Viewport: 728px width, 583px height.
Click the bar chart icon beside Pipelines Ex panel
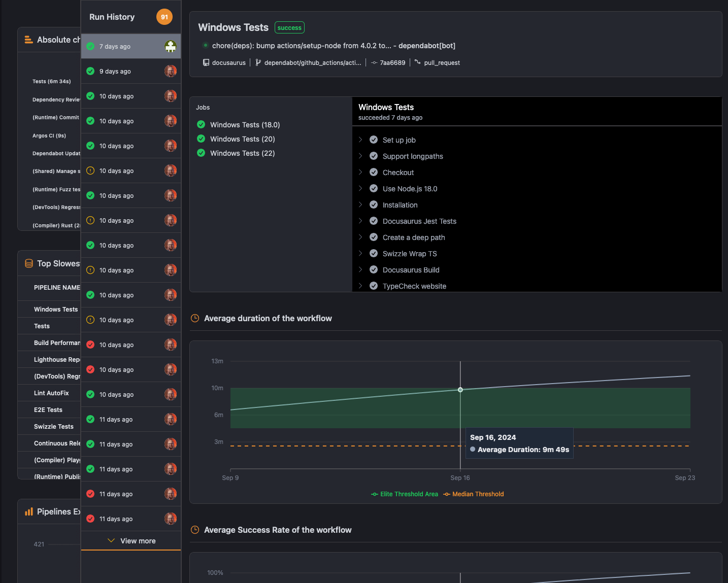(28, 511)
